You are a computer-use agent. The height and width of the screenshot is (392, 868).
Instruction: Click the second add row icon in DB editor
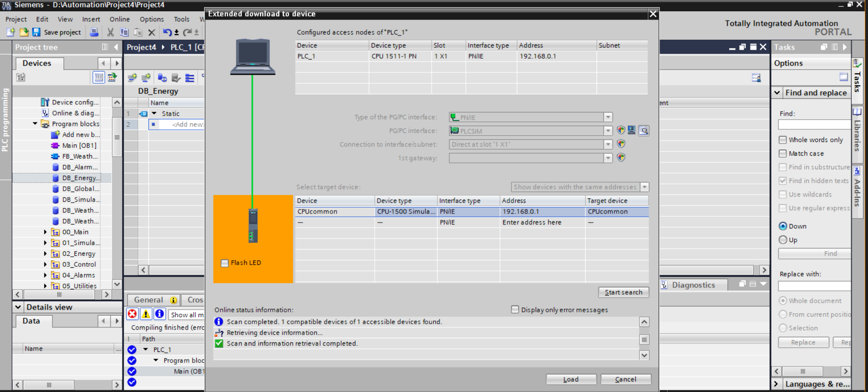point(146,78)
